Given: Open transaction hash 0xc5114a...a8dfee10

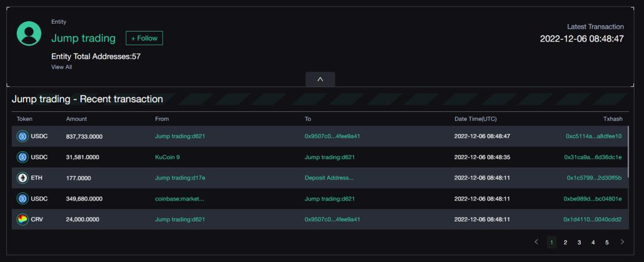Looking at the screenshot, I should [x=593, y=136].
